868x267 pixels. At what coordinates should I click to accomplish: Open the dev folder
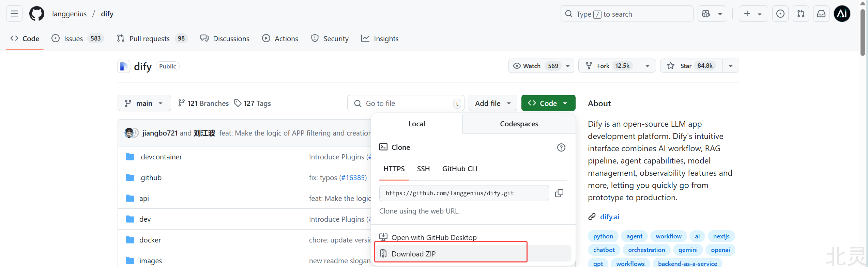pos(145,219)
